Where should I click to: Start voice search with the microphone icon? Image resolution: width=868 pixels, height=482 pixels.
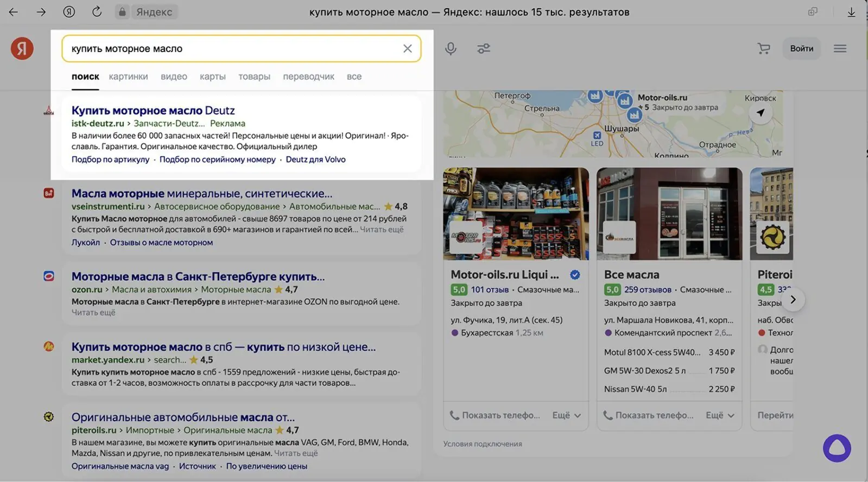[x=451, y=49]
